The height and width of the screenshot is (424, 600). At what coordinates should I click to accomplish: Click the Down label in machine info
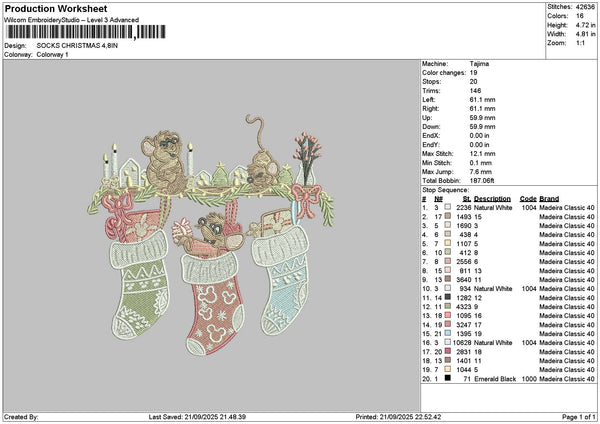431,127
